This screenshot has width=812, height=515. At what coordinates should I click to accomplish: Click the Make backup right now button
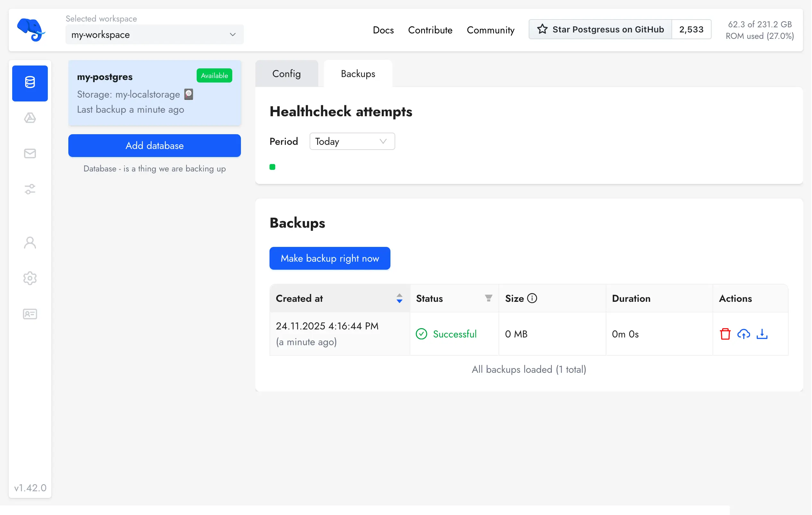[329, 258]
